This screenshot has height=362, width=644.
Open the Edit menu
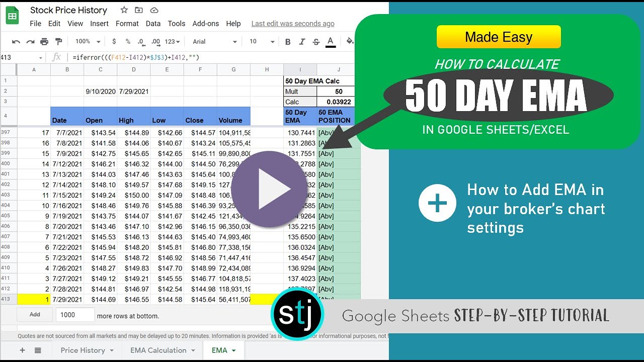click(x=54, y=24)
